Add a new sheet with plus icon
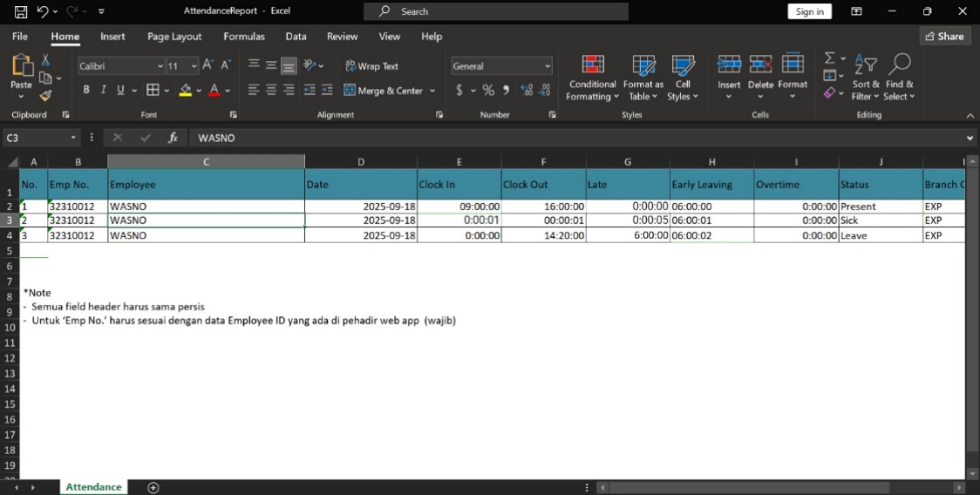The height and width of the screenshot is (495, 980). pyautogui.click(x=153, y=487)
